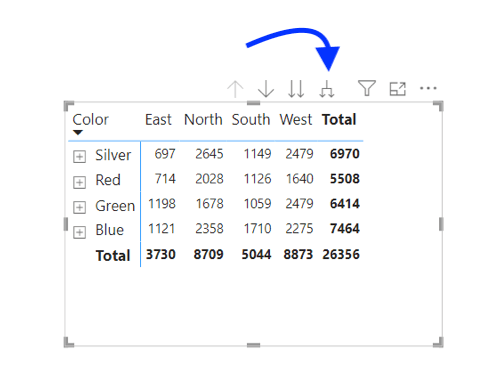The image size is (502, 373).
Task: Click Silver total 6970
Action: coord(345,154)
